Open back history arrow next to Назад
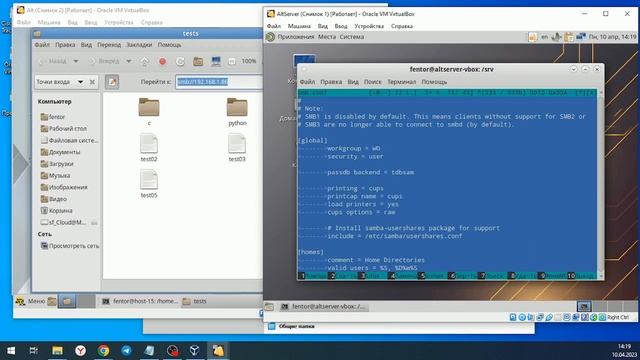Image resolution: width=640 pixels, height=360 pixels. point(76,61)
